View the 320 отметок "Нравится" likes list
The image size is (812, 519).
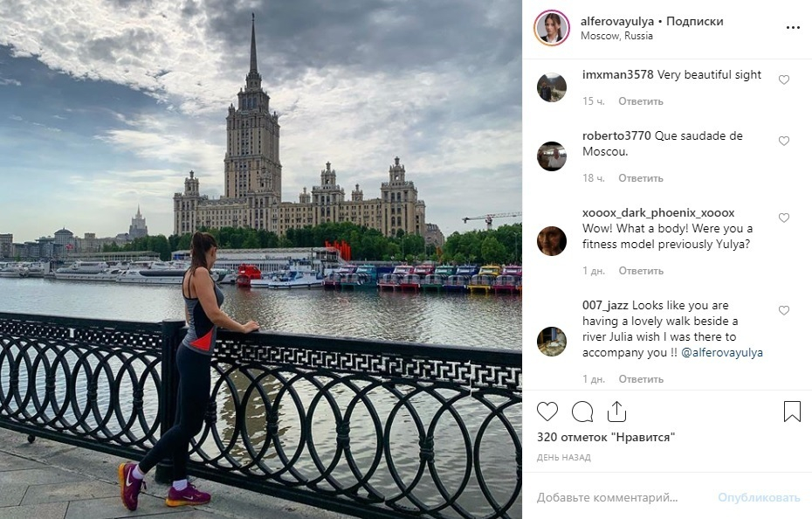[x=606, y=437]
